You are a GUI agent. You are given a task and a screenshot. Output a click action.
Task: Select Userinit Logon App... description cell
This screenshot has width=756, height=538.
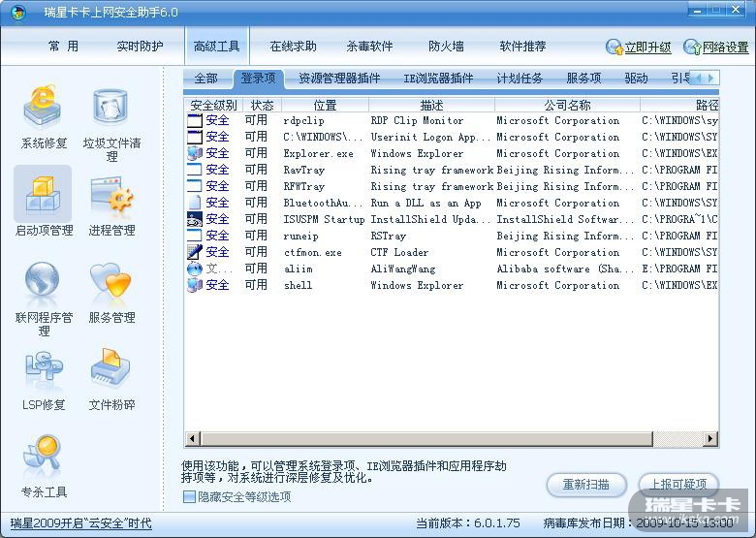430,137
